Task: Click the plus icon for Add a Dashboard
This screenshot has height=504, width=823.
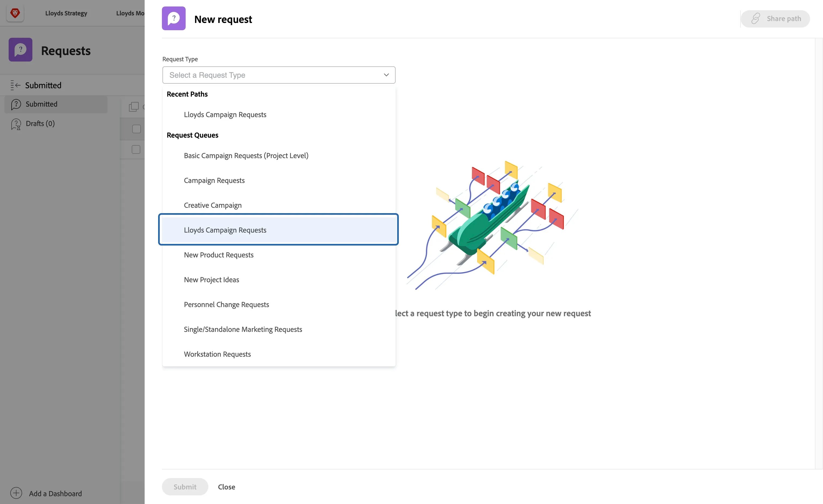Action: coord(16,493)
